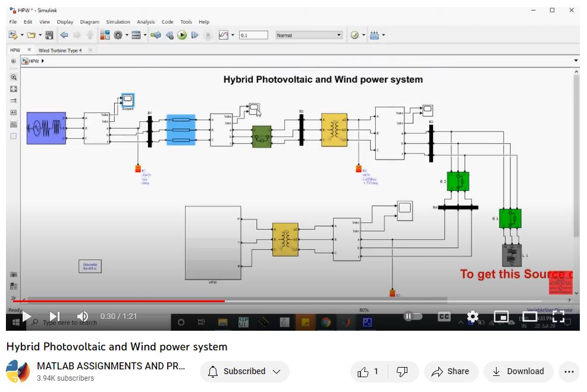Like the video with thumbs up
This screenshot has height=392, width=587.
pos(368,372)
